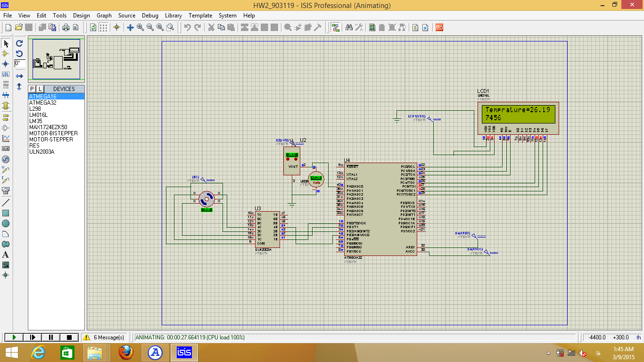Click the Wire Label mode icon
Image resolution: width=644 pixels, height=362 pixels.
(6, 74)
